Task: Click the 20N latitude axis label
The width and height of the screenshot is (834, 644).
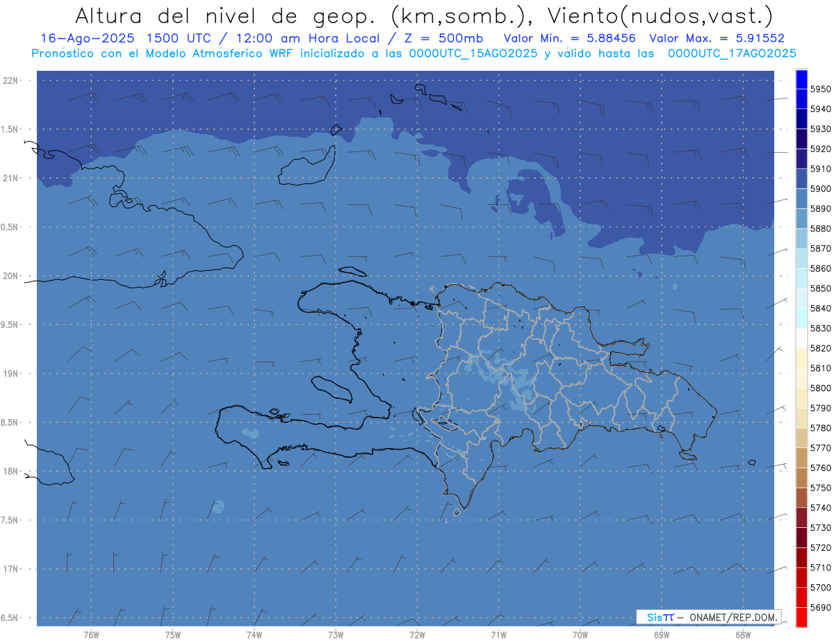Action: pyautogui.click(x=11, y=276)
